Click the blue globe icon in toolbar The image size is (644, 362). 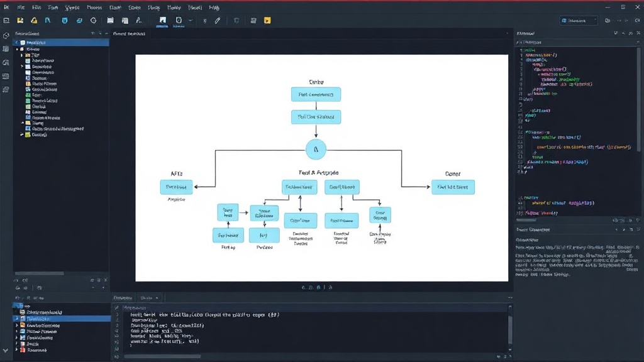point(79,21)
